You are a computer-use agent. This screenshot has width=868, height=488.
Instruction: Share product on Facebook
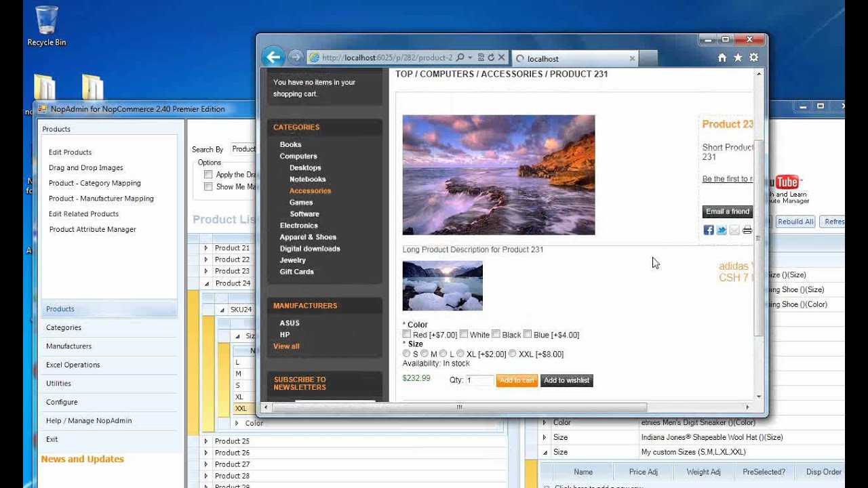(x=708, y=230)
